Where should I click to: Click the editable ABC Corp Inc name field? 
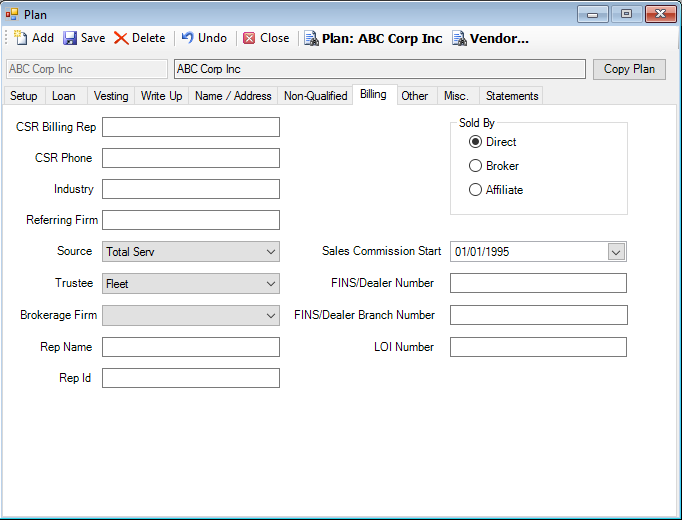pyautogui.click(x=380, y=69)
